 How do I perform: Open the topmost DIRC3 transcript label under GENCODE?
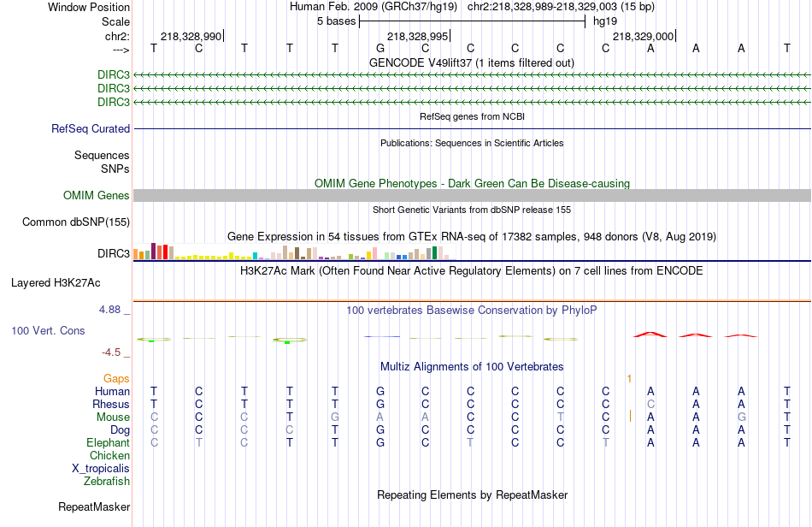point(114,74)
